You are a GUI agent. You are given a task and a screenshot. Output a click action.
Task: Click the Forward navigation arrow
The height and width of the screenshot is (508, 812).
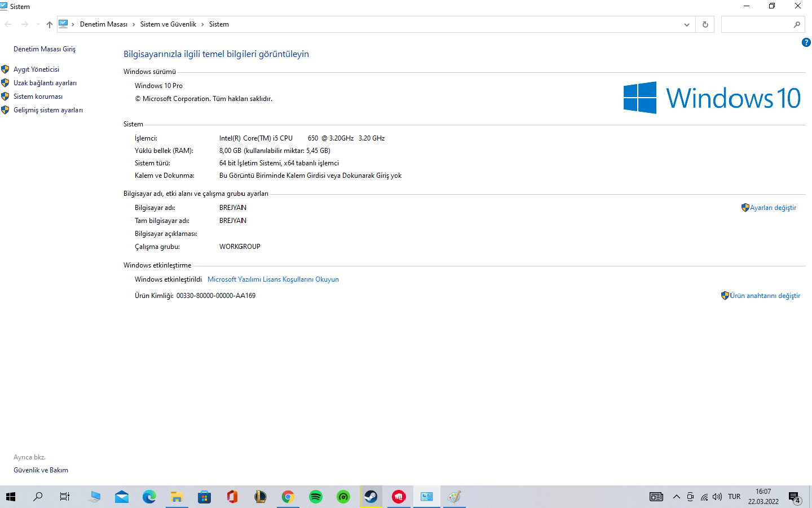coord(24,24)
